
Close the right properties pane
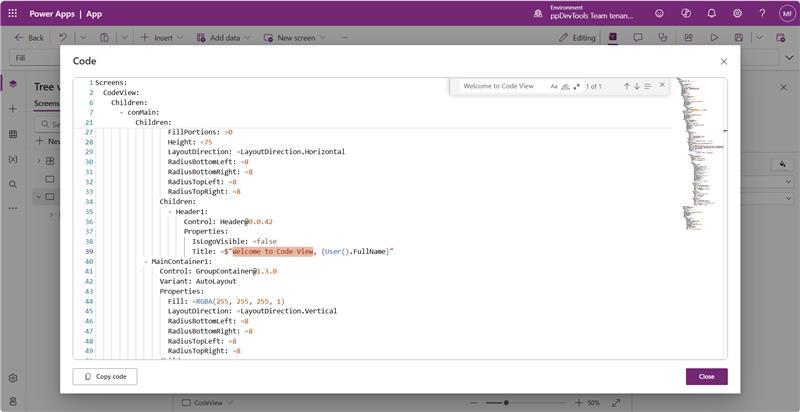(784, 87)
